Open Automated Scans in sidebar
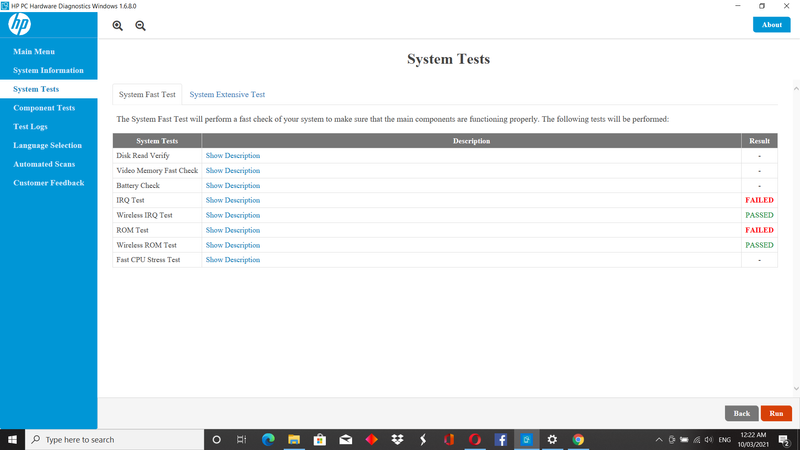 (44, 164)
